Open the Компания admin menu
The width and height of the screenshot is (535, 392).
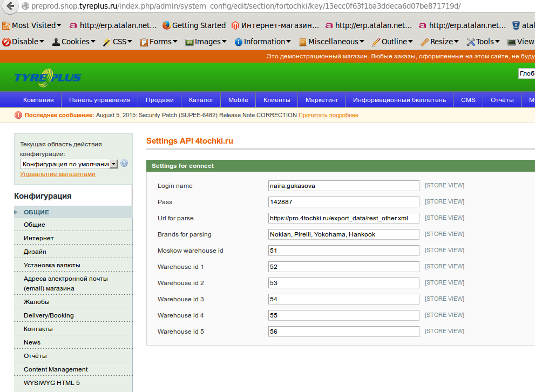coord(38,100)
